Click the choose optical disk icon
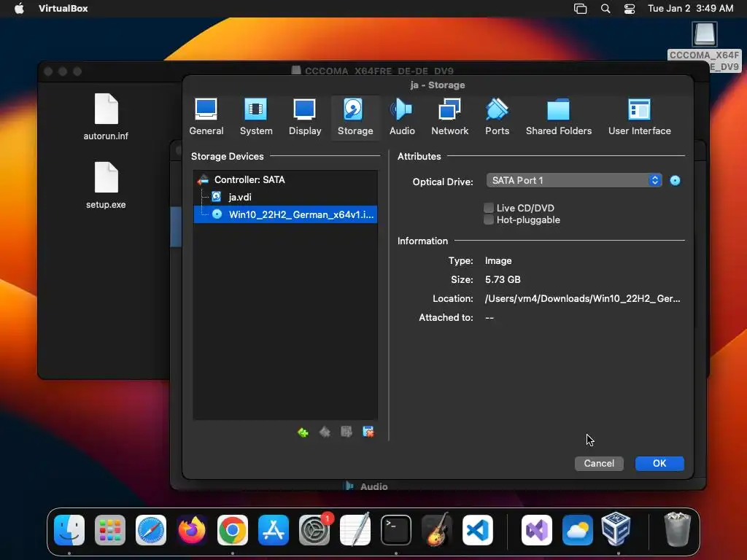 [675, 181]
